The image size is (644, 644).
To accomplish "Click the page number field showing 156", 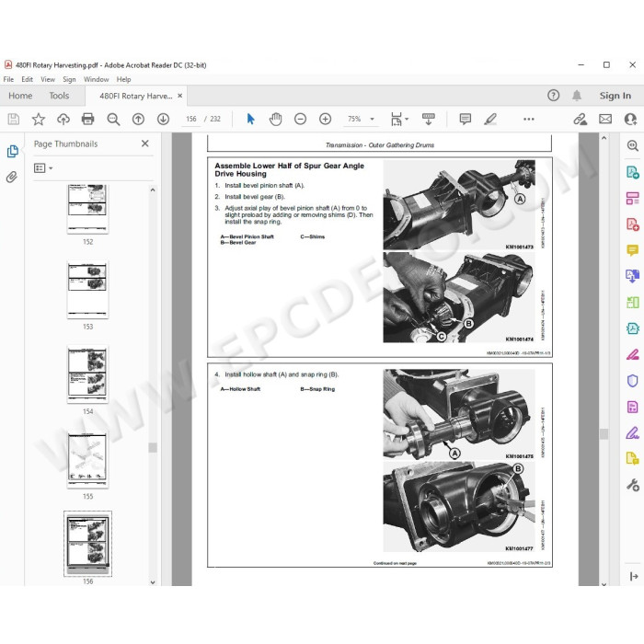I will 191,119.
